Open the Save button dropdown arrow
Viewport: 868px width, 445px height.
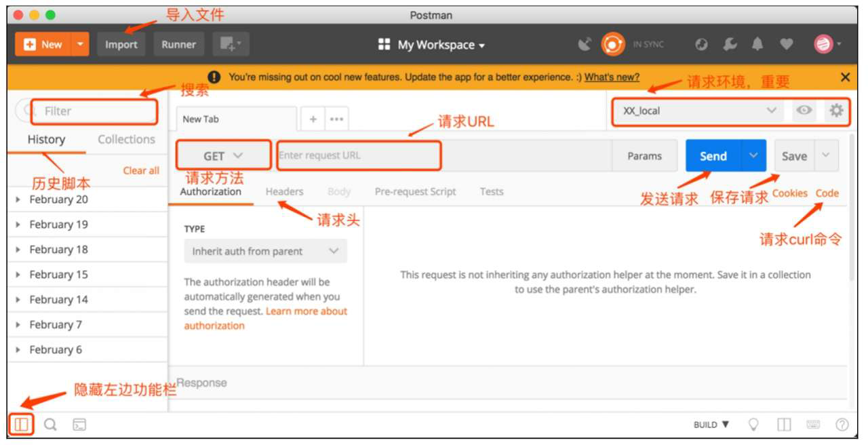826,156
